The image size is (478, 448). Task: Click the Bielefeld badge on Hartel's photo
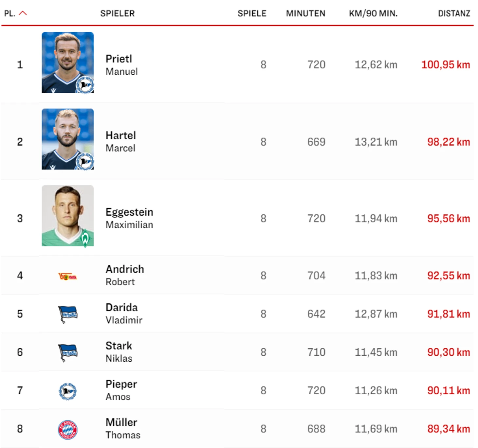point(85,162)
